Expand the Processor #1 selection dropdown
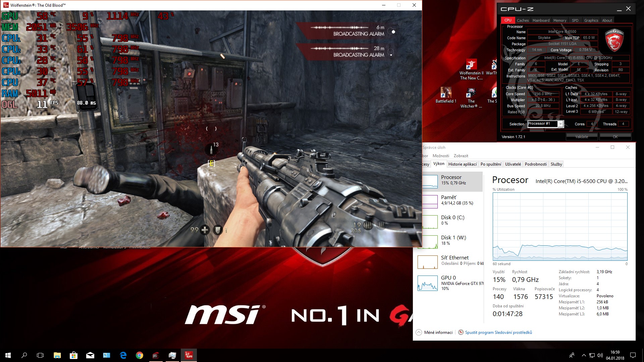This screenshot has width=644, height=362. click(x=560, y=124)
